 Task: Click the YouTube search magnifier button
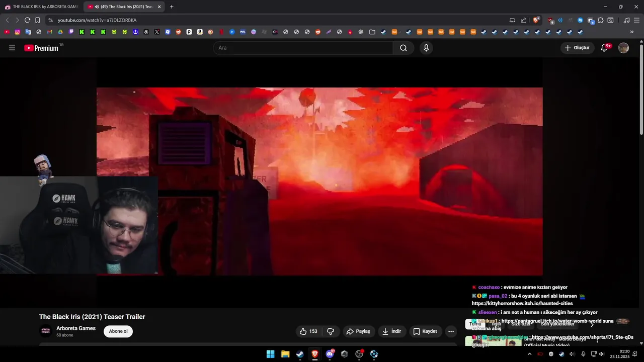tap(404, 48)
